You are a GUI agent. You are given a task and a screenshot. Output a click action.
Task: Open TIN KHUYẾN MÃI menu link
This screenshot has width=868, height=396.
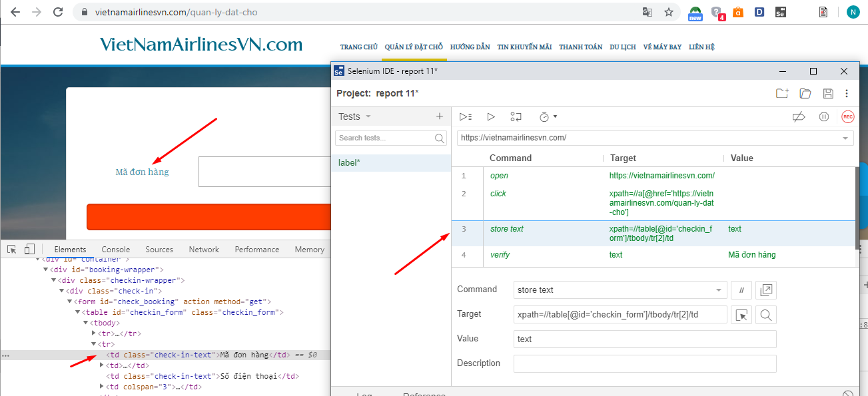click(x=525, y=47)
